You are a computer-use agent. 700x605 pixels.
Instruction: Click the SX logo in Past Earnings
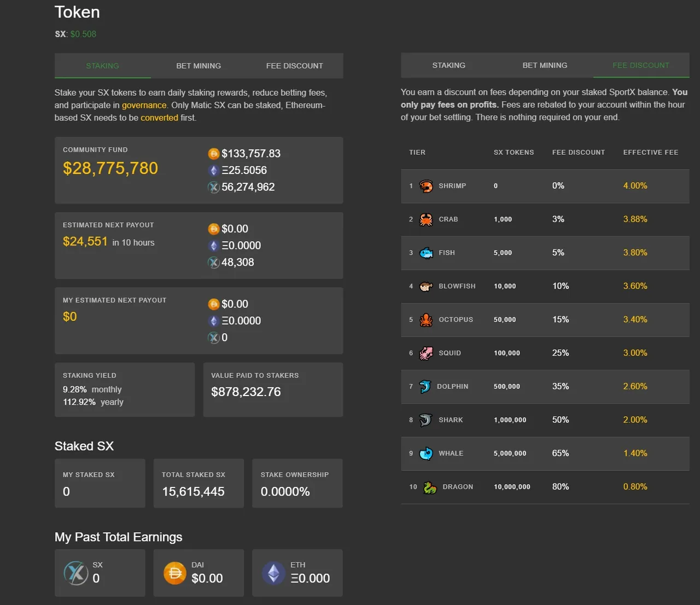(76, 573)
